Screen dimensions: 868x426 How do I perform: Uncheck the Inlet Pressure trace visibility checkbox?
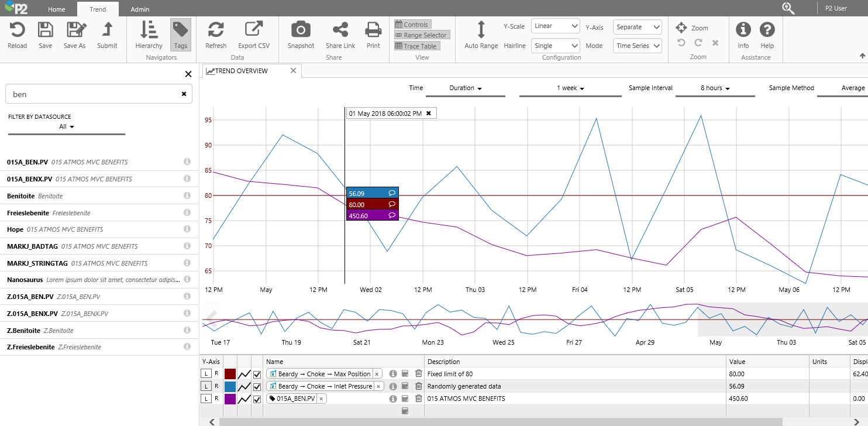257,386
